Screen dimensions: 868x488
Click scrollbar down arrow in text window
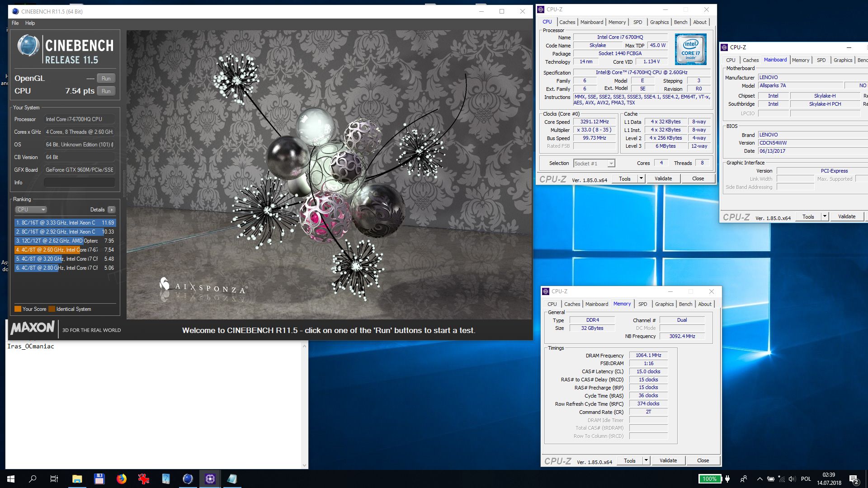[x=304, y=465]
